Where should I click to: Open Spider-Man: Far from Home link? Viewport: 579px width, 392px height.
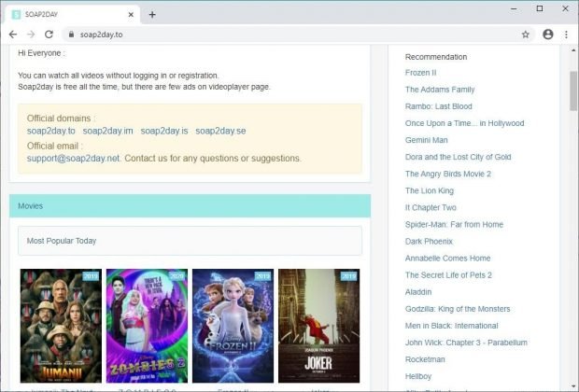(x=454, y=224)
